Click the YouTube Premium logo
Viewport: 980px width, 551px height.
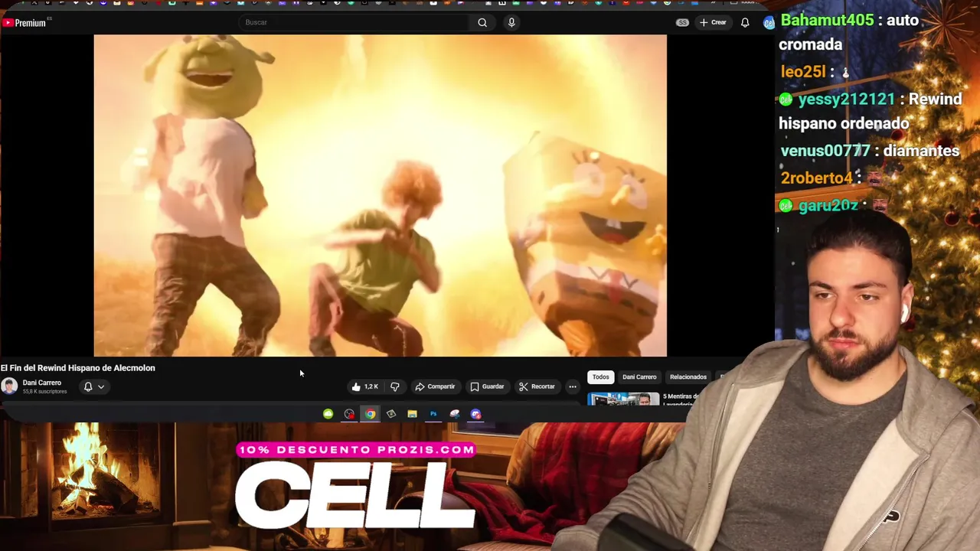coord(24,23)
